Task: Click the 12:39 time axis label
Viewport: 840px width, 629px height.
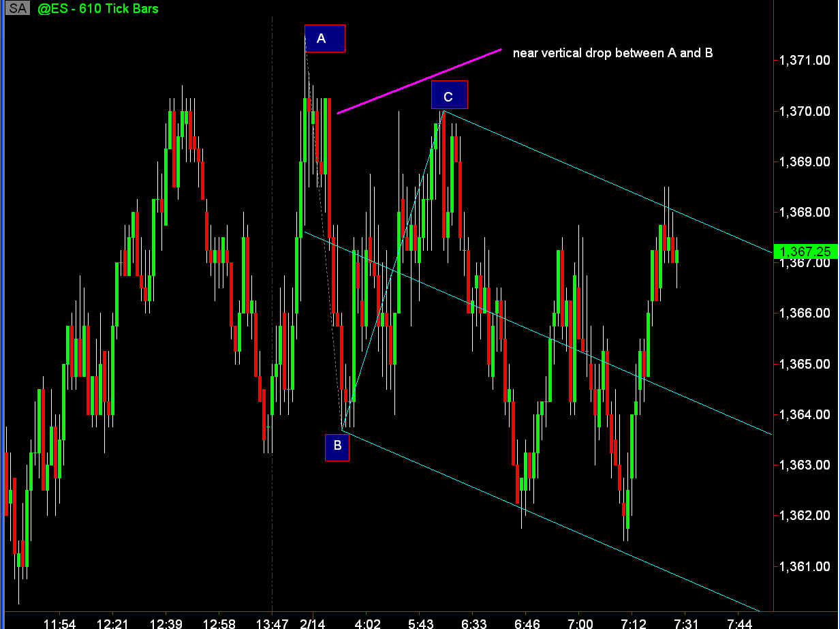Action: point(166,622)
